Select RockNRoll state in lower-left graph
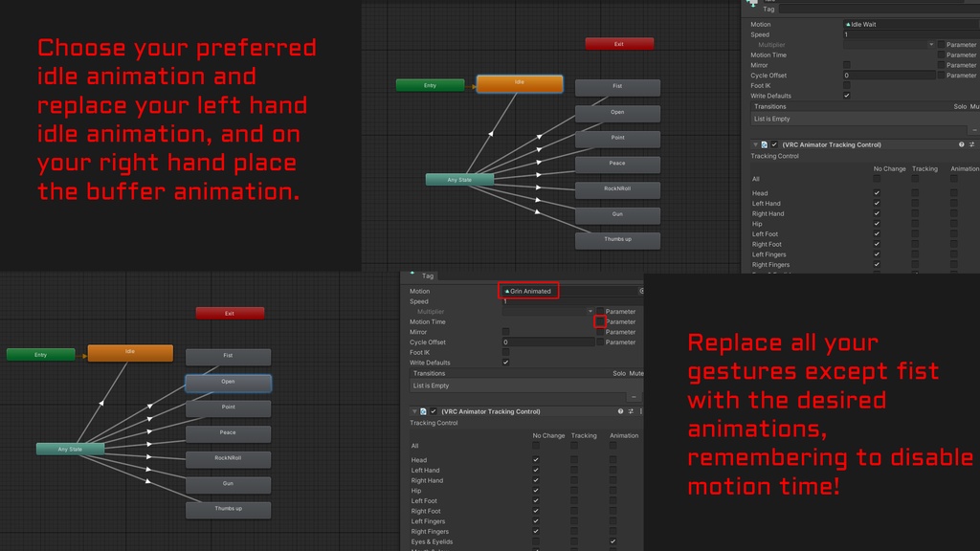Screen dimensions: 980x551 click(x=228, y=459)
